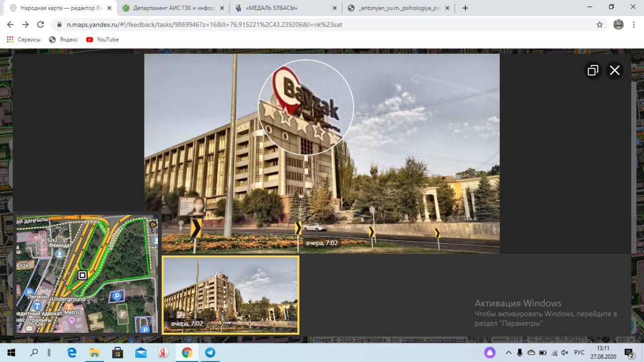The image size is (644, 362).
Task: Open the clock showing 13:11
Action: coord(604,352)
